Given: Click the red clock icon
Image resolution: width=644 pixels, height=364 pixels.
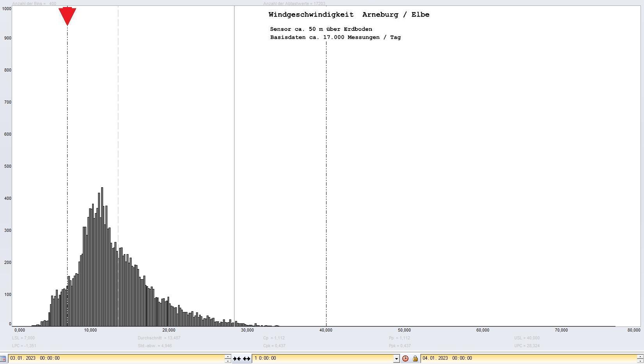Looking at the screenshot, I should point(405,359).
